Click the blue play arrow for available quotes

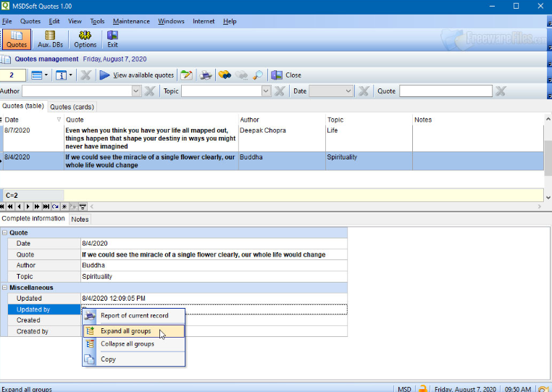(104, 75)
